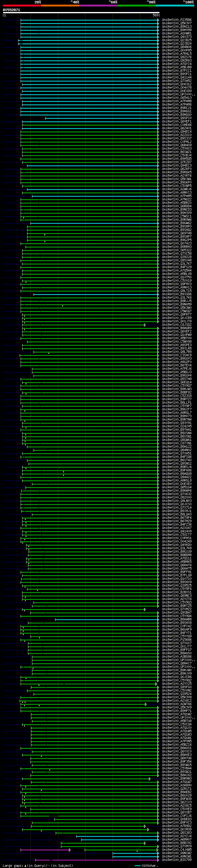The width and height of the screenshot is (197, 868).
Task: Select hit label UniRef100_A7PAM8
Action: point(176,101)
